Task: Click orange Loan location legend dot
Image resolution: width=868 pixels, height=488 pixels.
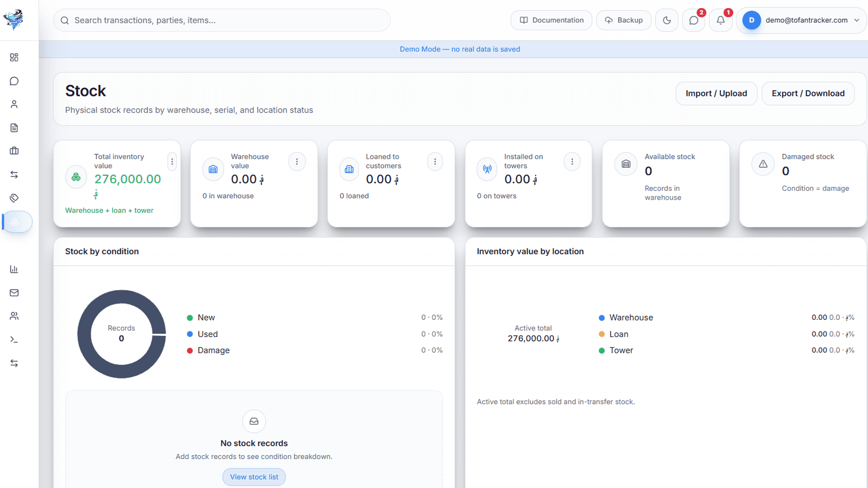Action: tap(602, 334)
